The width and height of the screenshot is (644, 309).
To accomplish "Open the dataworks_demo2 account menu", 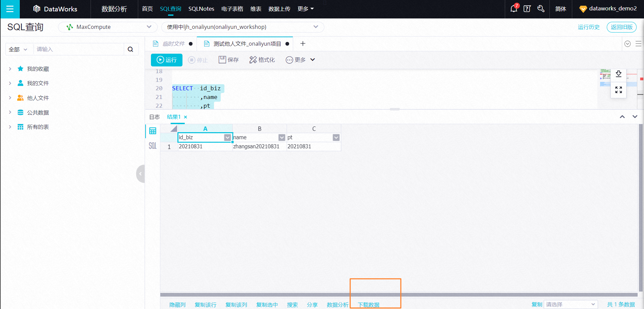I will (x=608, y=9).
